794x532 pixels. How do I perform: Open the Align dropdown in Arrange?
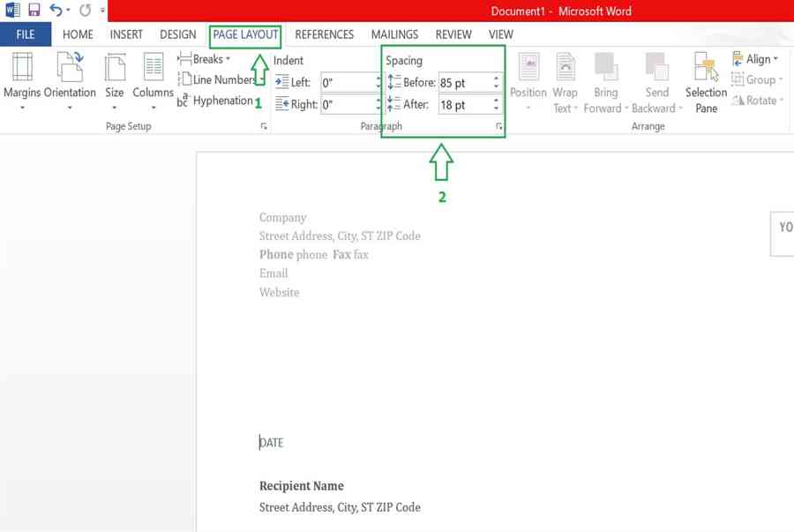click(755, 59)
